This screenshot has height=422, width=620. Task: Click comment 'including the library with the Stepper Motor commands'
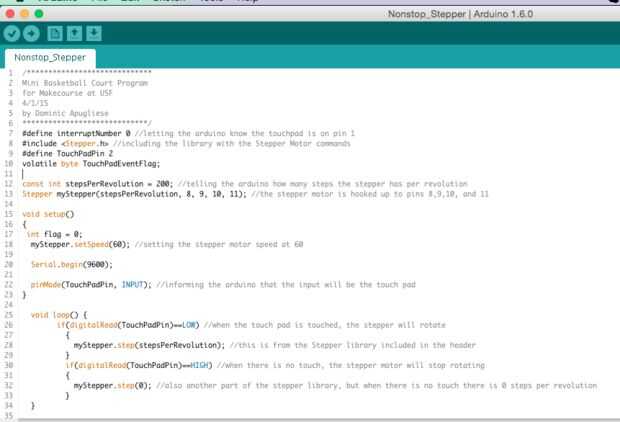coord(232,144)
